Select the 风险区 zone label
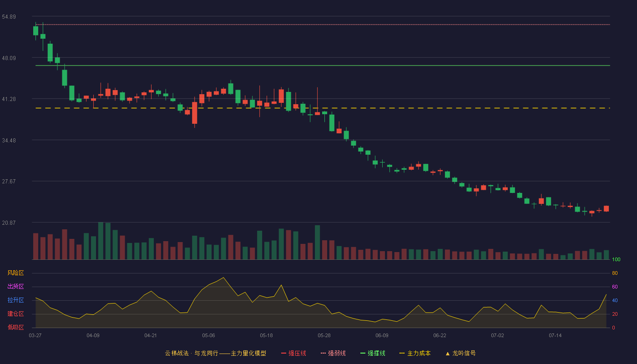 pos(15,273)
